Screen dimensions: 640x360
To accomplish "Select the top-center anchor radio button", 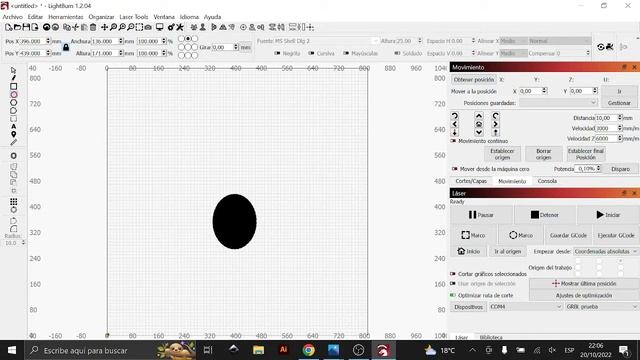I will pyautogui.click(x=188, y=39).
